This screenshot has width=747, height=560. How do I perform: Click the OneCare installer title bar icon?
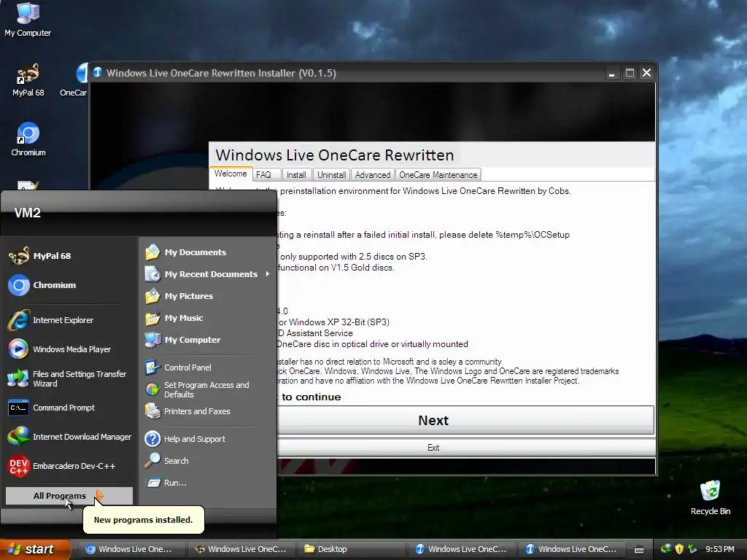tap(98, 72)
